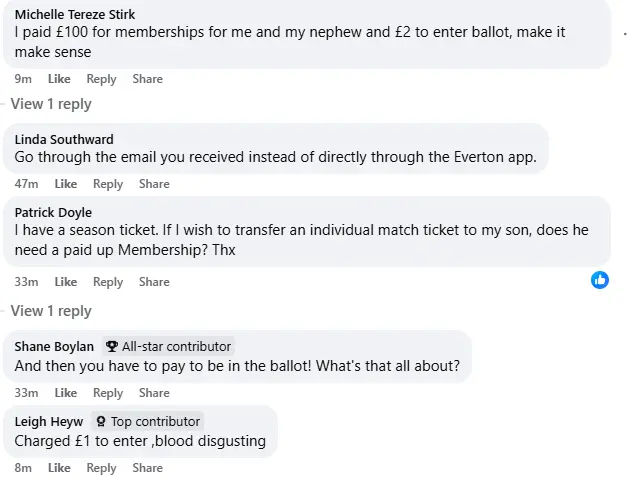The width and height of the screenshot is (627, 480).
Task: Like Michelle Tereze Stirk's comment
Action: (59, 79)
